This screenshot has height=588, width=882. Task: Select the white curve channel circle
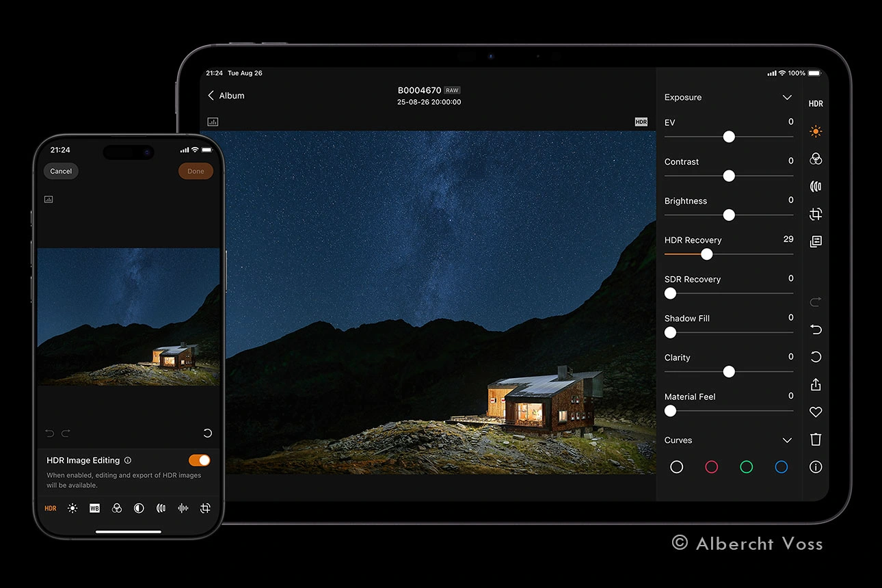pyautogui.click(x=676, y=467)
